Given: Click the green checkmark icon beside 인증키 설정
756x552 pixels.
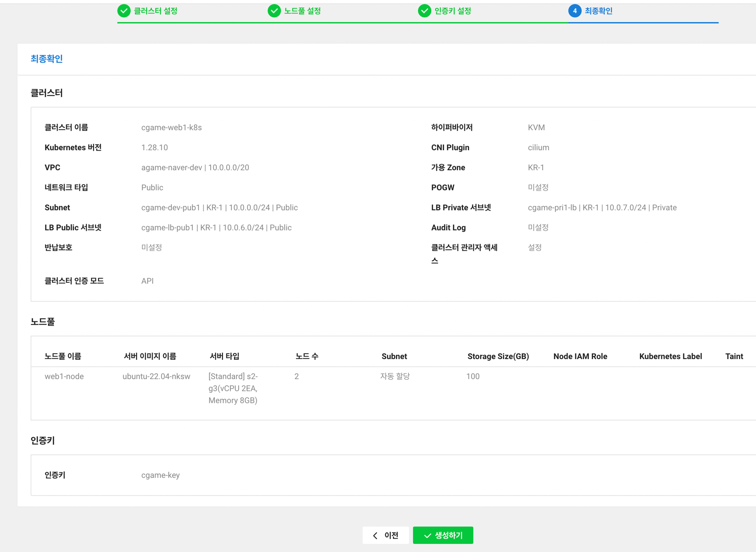Looking at the screenshot, I should (x=424, y=11).
